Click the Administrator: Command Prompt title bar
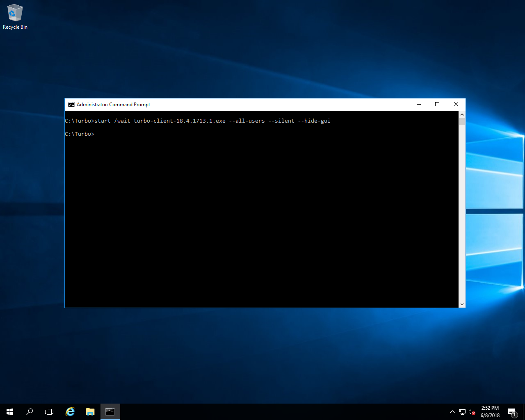The width and height of the screenshot is (525, 420). [246, 104]
